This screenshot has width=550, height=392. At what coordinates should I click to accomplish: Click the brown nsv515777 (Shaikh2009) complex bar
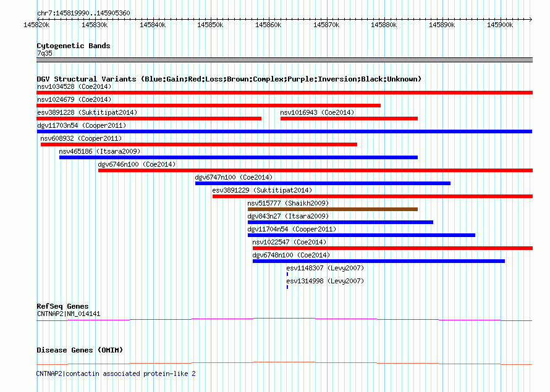pyautogui.click(x=332, y=209)
